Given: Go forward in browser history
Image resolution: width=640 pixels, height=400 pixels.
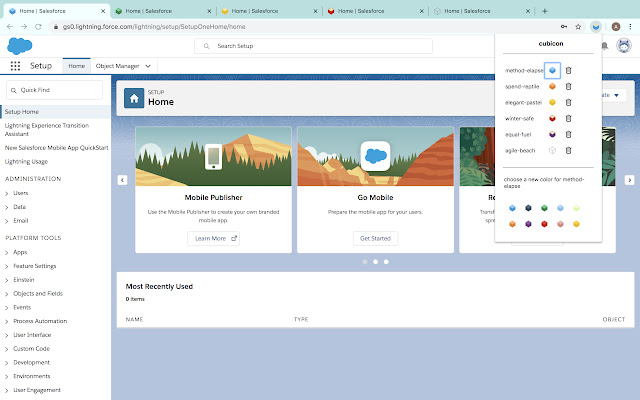Looking at the screenshot, I should 24,27.
